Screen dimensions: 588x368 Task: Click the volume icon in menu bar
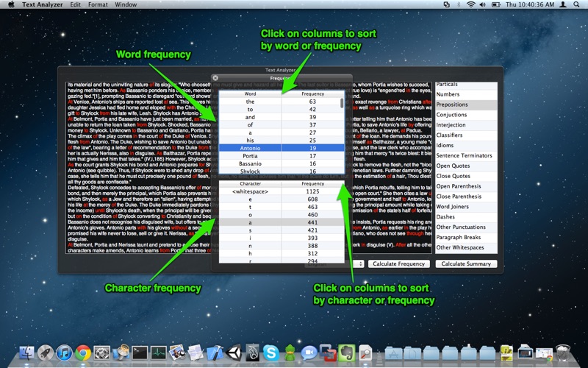[483, 4]
